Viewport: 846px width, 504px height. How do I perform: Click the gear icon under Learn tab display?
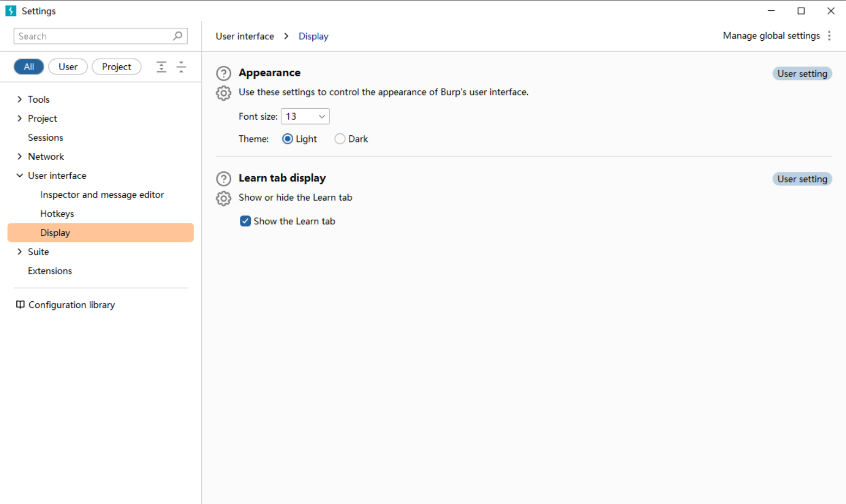(x=224, y=198)
